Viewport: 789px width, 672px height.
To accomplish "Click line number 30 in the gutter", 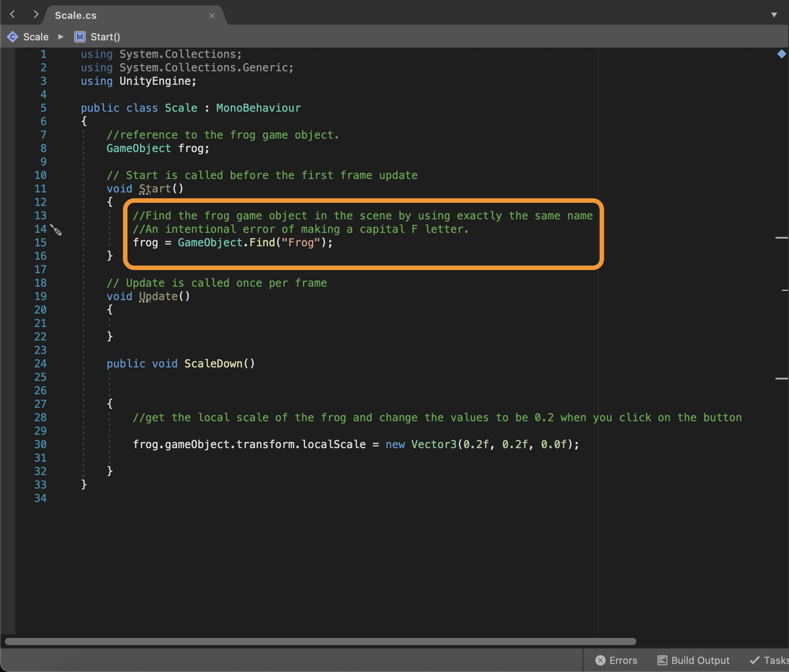I will pyautogui.click(x=40, y=445).
